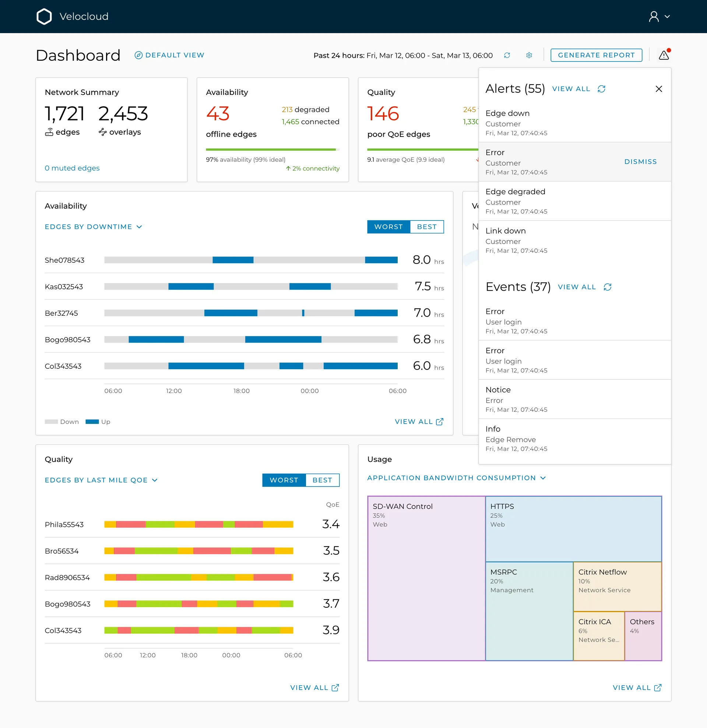Click View All in Quality panel
This screenshot has width=707, height=728.
click(x=314, y=688)
